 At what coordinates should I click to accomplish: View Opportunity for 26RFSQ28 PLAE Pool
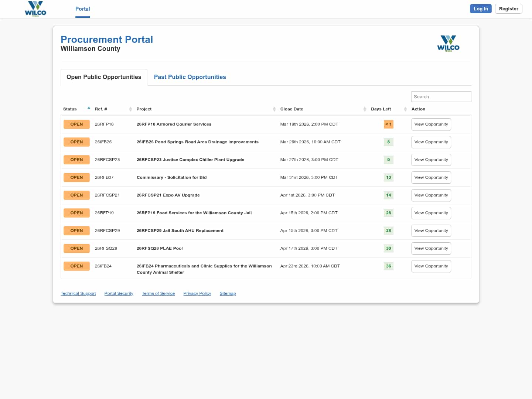point(431,249)
